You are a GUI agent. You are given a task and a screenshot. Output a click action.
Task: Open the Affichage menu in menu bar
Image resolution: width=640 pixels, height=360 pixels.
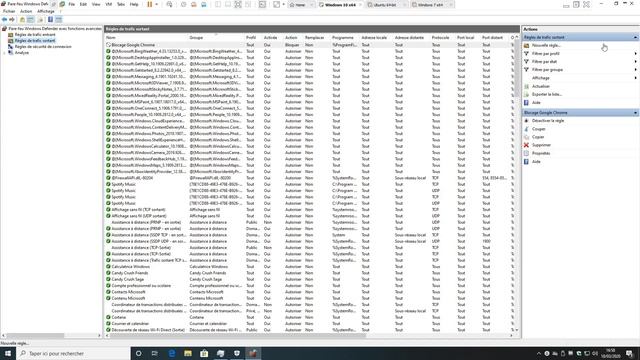click(x=46, y=11)
